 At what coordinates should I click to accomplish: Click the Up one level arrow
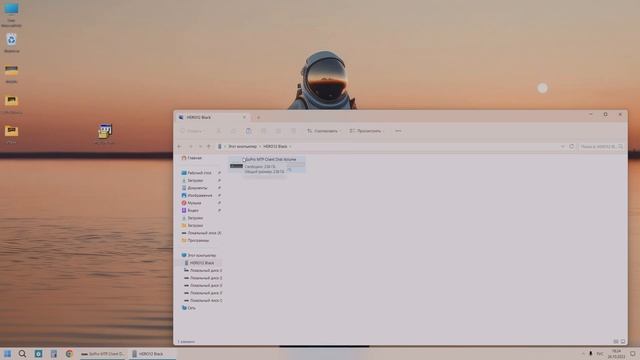pos(209,147)
